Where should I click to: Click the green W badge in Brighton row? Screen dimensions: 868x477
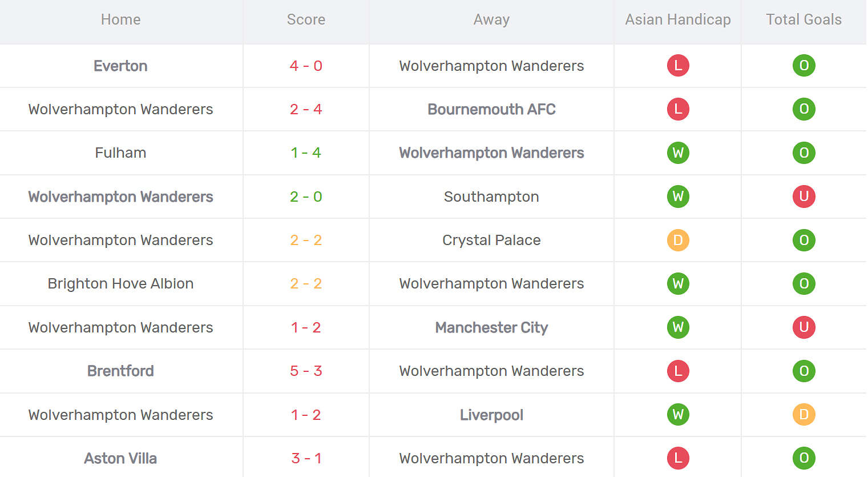[x=678, y=284]
